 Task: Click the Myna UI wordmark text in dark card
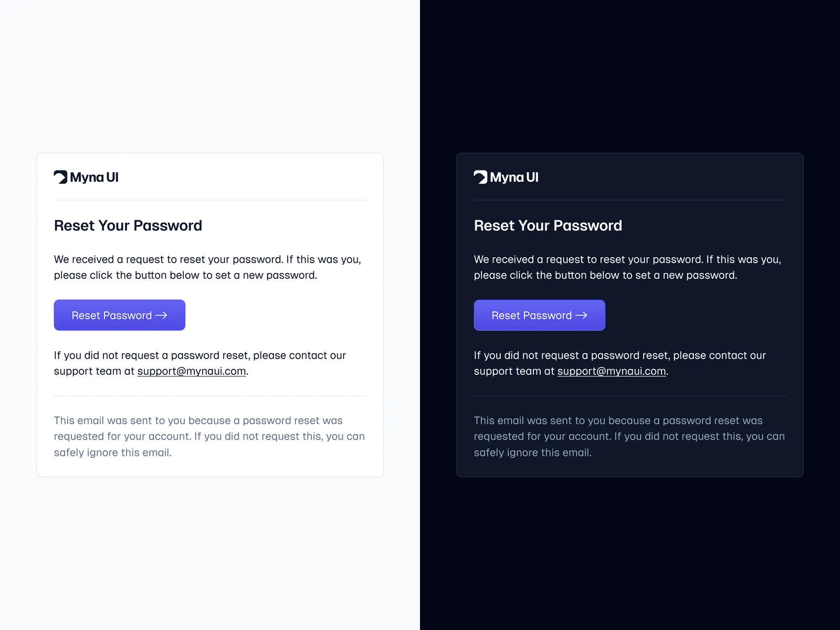coord(514,177)
